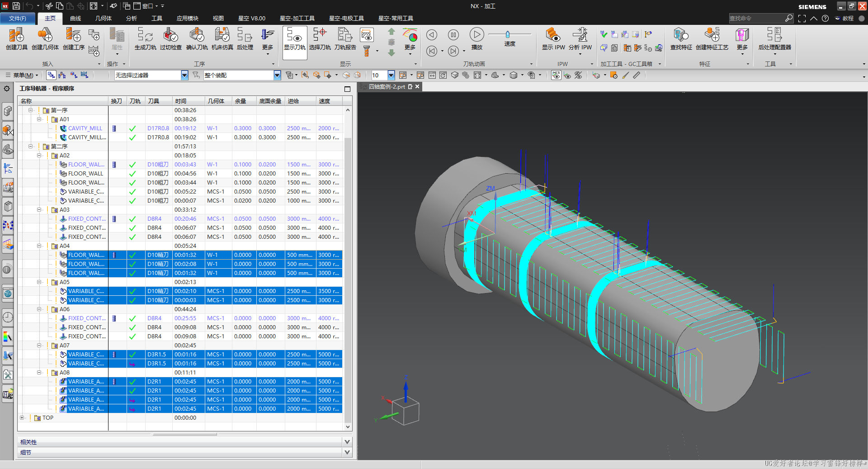Toggle the 显示刀轨 (Display Tool Path) button
The height and width of the screenshot is (469, 868).
295,43
